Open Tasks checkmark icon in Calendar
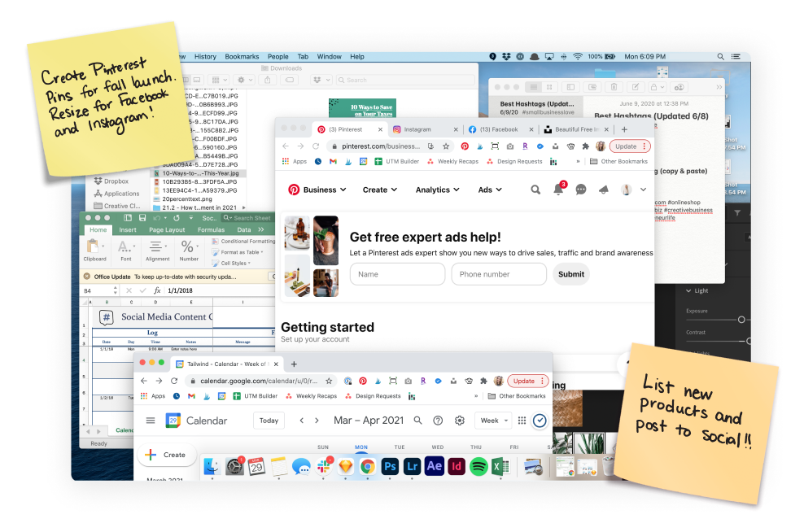804x532 pixels. click(540, 421)
